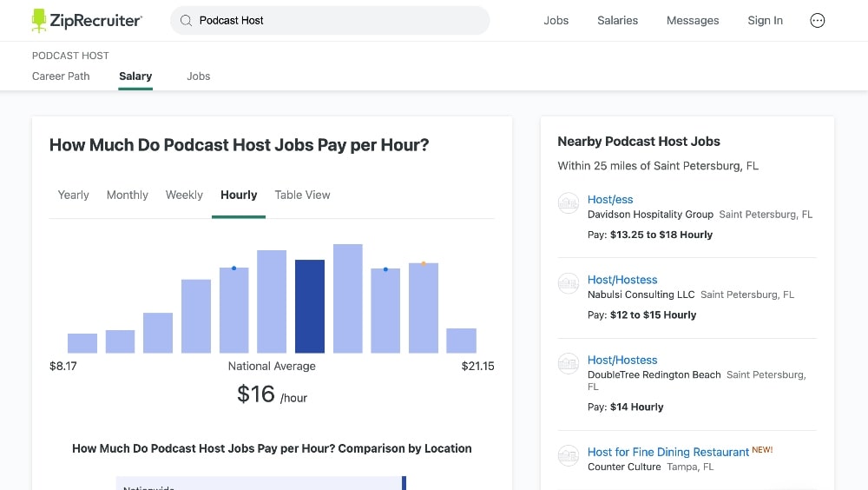The width and height of the screenshot is (868, 490).
Task: Click the Comparison by Location heading
Action: [x=272, y=448]
